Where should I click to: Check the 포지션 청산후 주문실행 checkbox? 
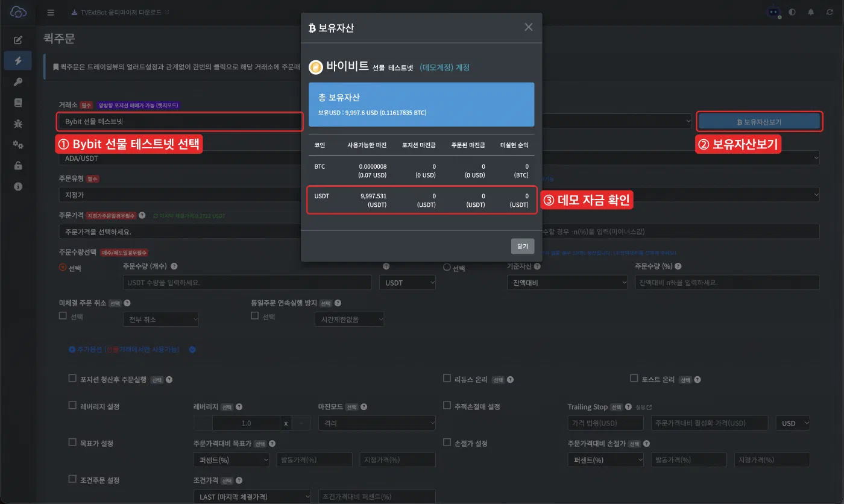tap(72, 379)
